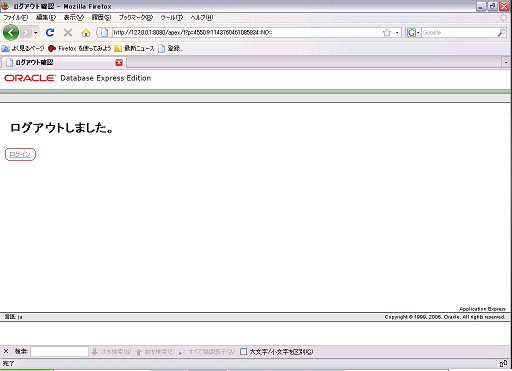The width and height of the screenshot is (512, 371).
Task: Minimize the Firefox window
Action: (x=481, y=6)
